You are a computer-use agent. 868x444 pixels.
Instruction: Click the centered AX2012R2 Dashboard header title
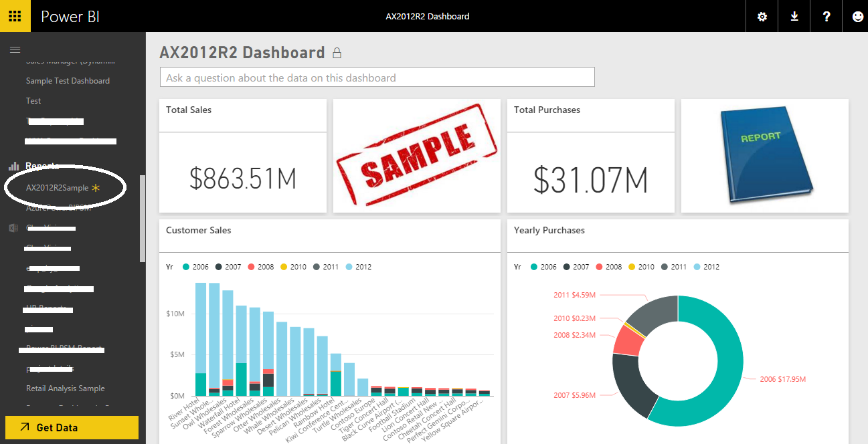pos(428,16)
